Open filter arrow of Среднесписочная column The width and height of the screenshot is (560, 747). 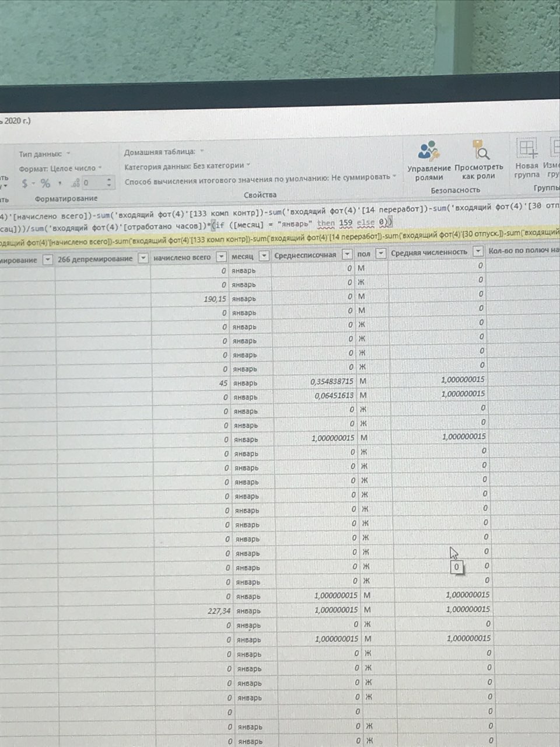[348, 254]
